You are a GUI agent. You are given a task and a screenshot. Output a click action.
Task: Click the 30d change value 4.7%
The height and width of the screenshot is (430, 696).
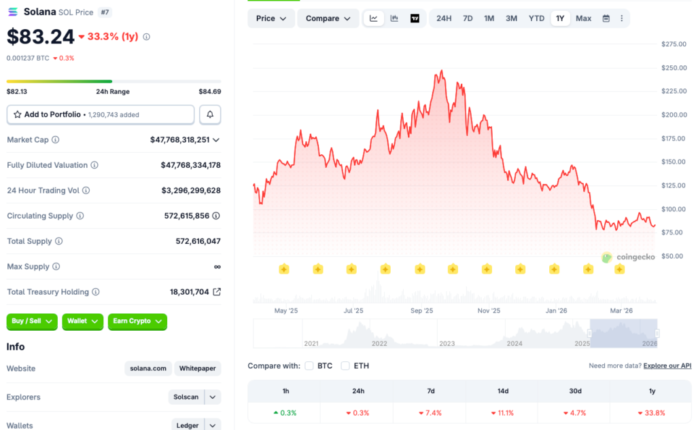(575, 413)
